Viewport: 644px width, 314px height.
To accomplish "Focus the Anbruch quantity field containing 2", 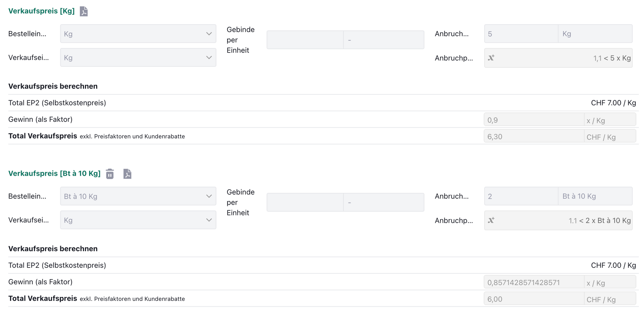I will pos(521,196).
